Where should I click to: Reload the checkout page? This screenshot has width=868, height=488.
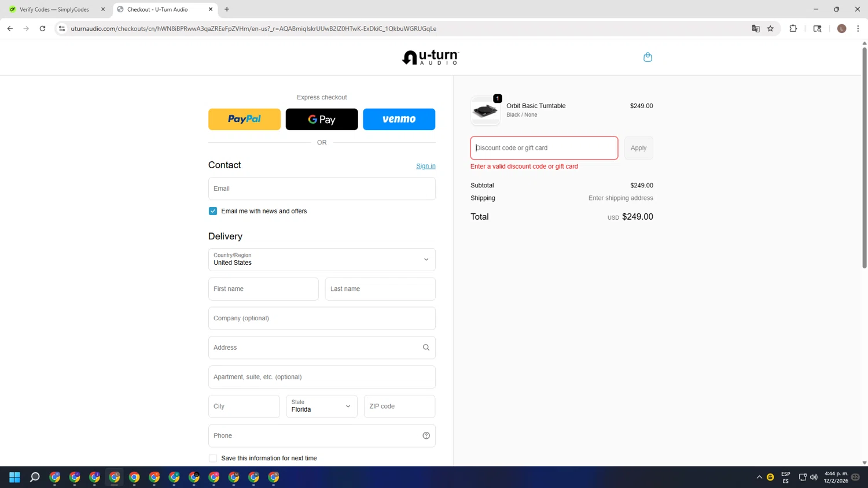pos(42,28)
